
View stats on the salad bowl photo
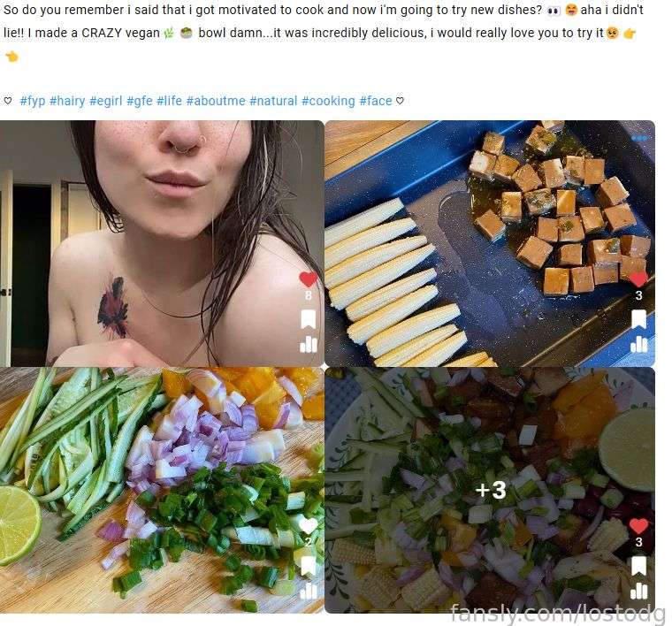(639, 591)
